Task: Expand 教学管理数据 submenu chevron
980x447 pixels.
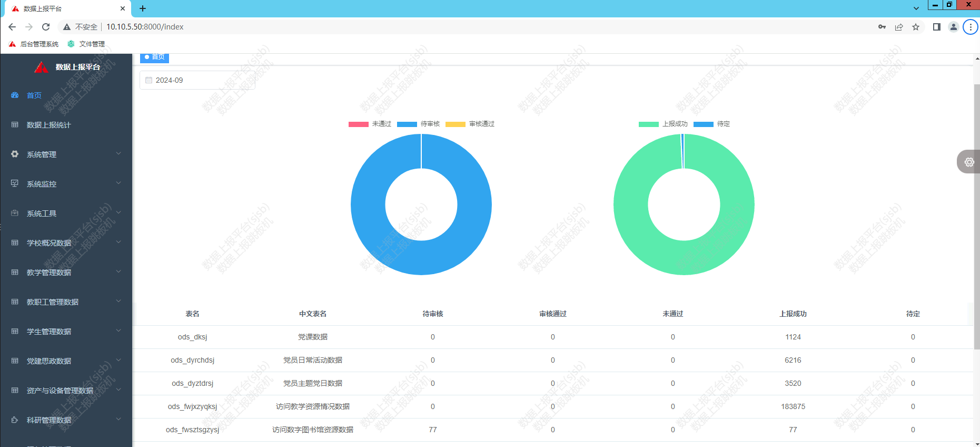Action: [x=118, y=271]
